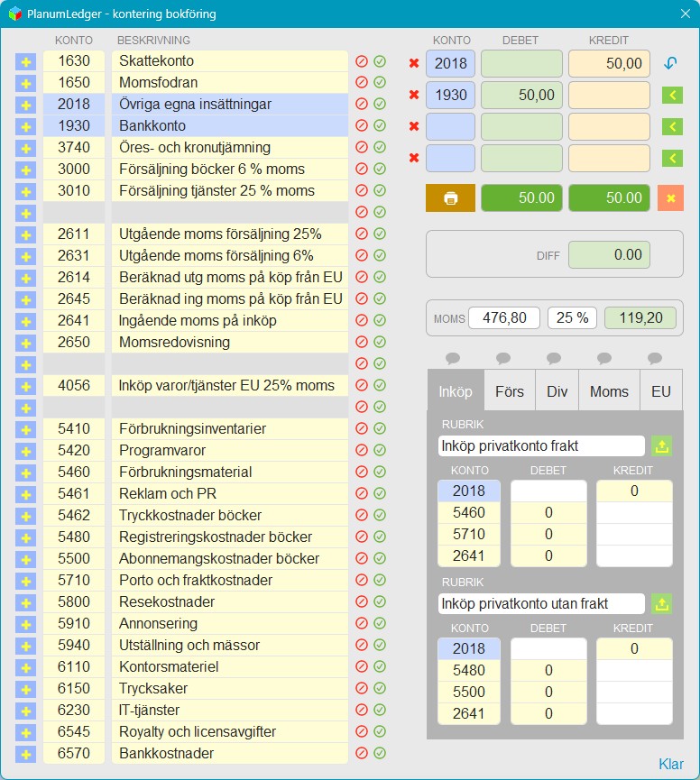This screenshot has height=780, width=700.
Task: Open the Moms tab
Action: [x=609, y=391]
